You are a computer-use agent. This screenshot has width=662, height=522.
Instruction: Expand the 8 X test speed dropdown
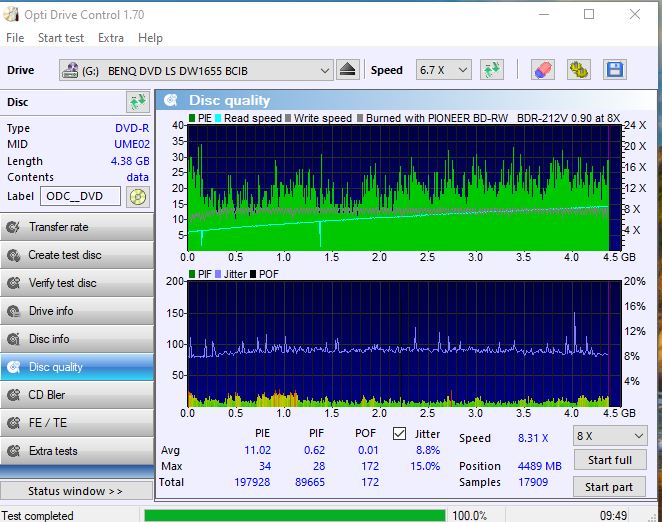click(609, 436)
